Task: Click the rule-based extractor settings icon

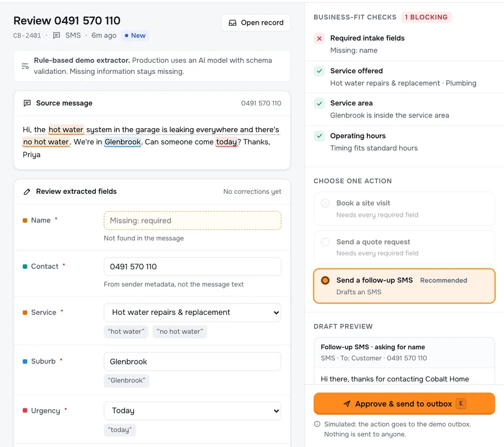Action: coord(25,66)
